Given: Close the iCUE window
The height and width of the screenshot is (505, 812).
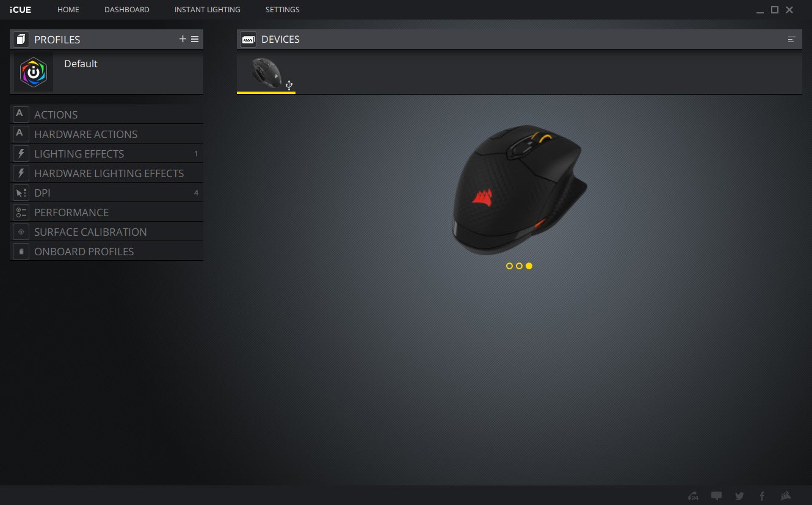Looking at the screenshot, I should tap(789, 10).
